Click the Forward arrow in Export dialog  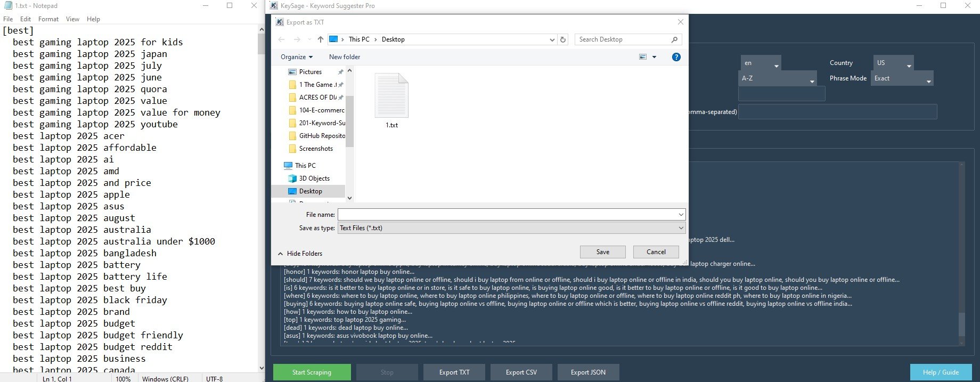pos(297,39)
